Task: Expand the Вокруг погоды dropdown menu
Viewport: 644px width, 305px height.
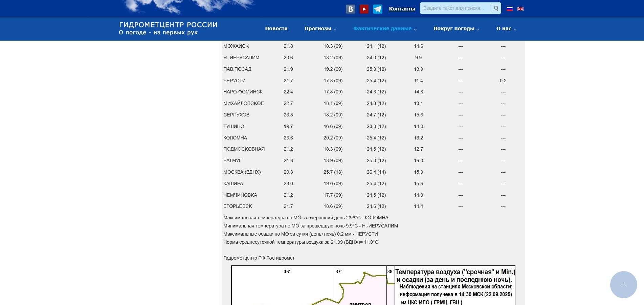Action: pyautogui.click(x=456, y=29)
